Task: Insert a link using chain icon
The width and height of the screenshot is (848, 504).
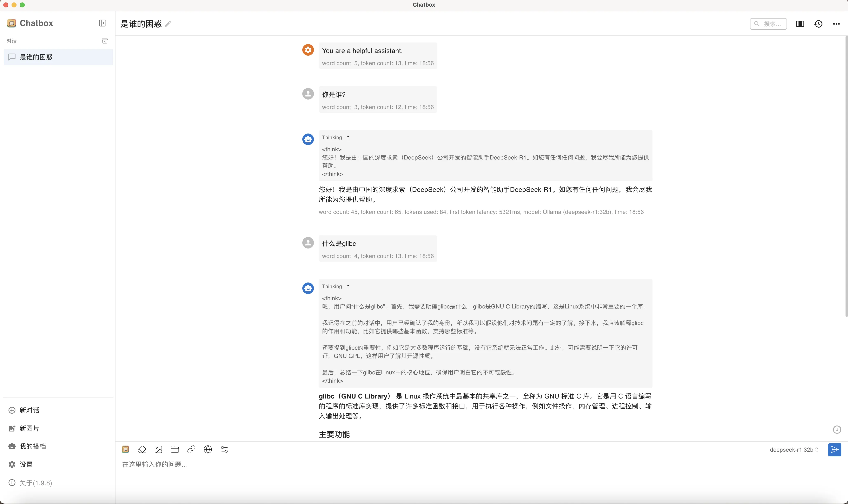Action: (191, 450)
